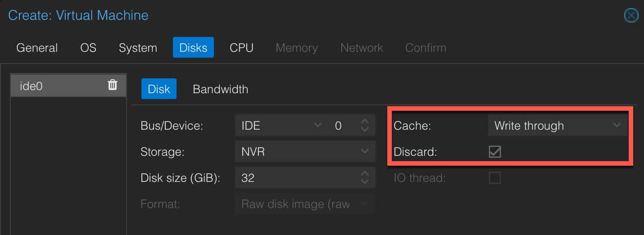Toggle the IO thread checkbox
644x235 pixels.
[494, 178]
